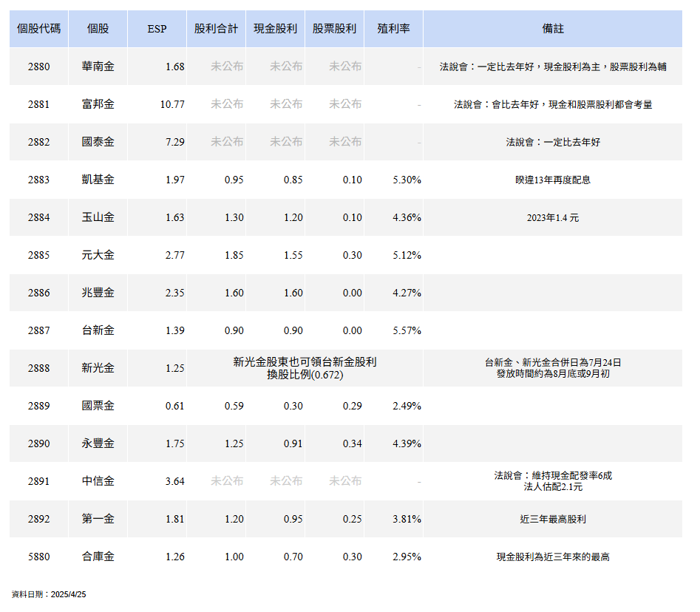Select stock name 凱基金
Viewport: 700px width, 612px height.
click(98, 180)
